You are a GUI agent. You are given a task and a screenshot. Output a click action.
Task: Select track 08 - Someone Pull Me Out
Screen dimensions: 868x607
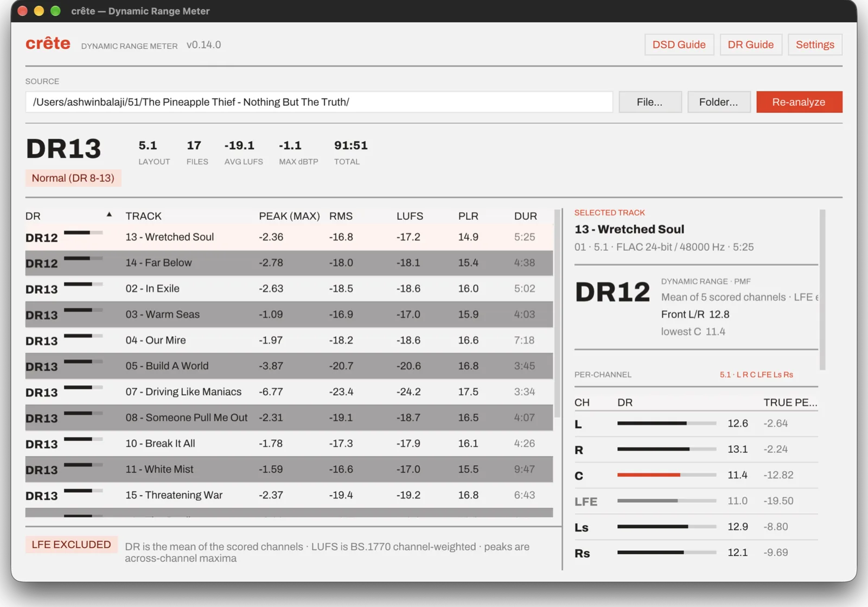click(x=289, y=418)
